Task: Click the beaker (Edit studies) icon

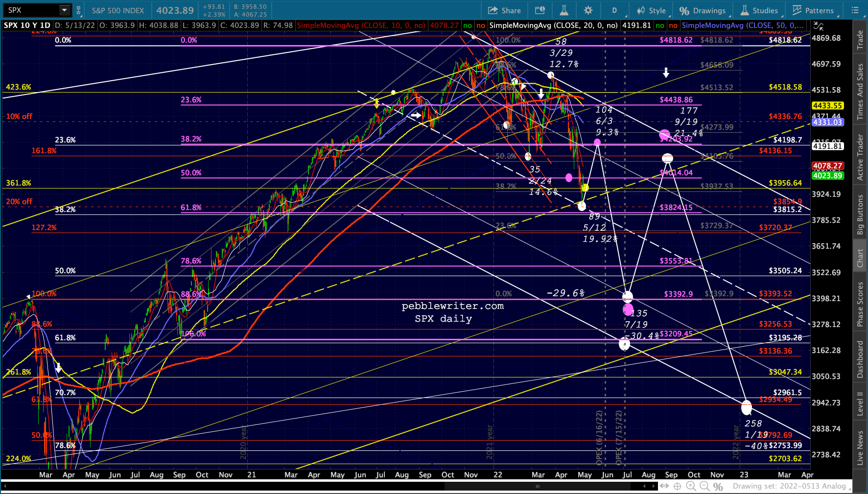Action: tap(564, 10)
